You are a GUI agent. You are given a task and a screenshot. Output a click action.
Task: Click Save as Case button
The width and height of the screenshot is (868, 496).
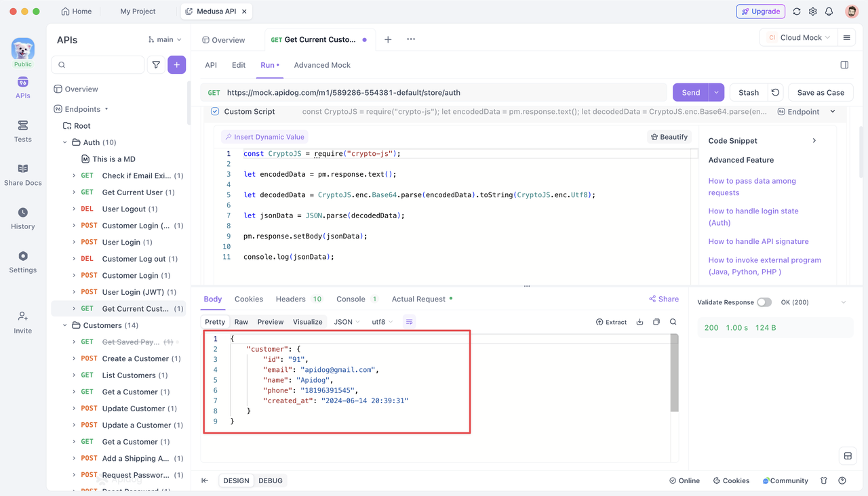coord(821,93)
